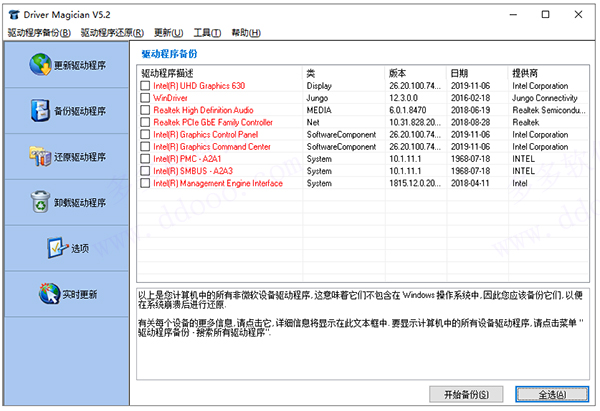
Task: Select Intel(R) SMBUS - A2A3 driver name
Action: 193,171
